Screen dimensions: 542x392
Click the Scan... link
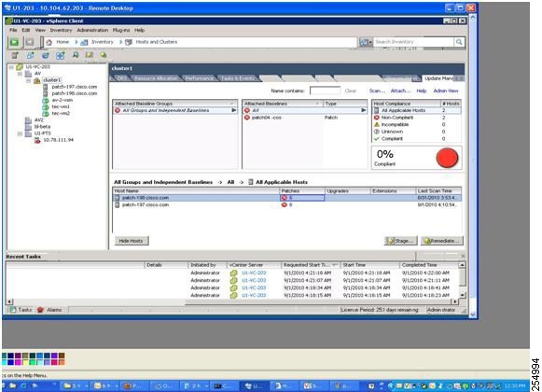pos(377,91)
